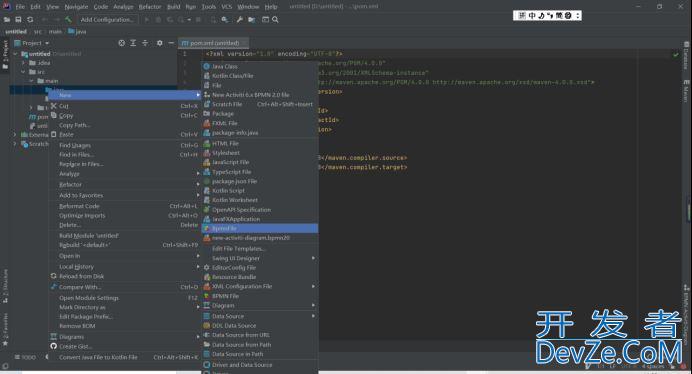Open the Structure tool window tab on left edge
Viewport: 692px width, 374px height.
click(5, 286)
